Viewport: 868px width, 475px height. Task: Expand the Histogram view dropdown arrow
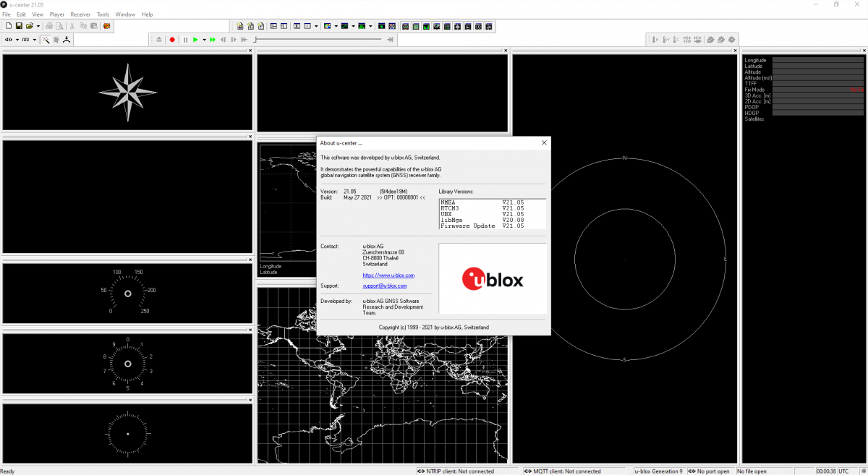(370, 26)
